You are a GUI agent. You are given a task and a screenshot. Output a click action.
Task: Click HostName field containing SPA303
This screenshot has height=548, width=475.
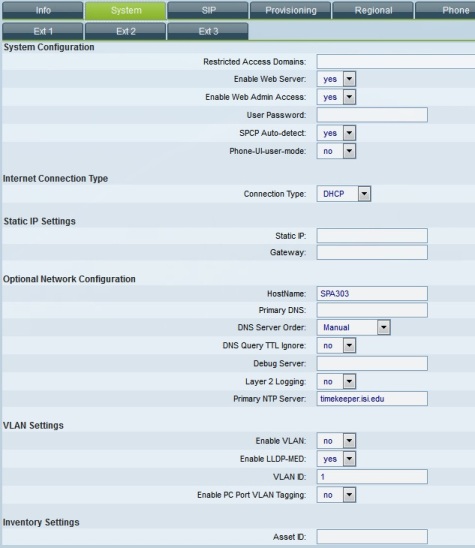(x=372, y=294)
